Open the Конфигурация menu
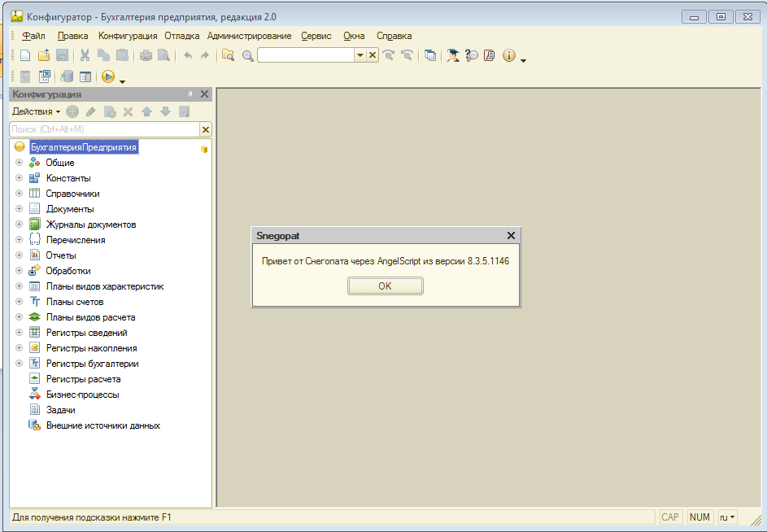 (128, 36)
